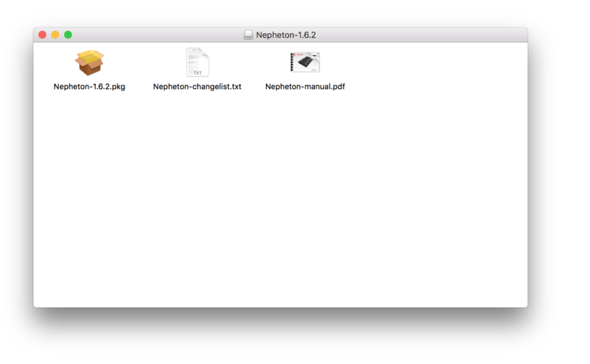Click the Nepheton-1.6.2.pkg file name
Image resolution: width=590 pixels, height=364 pixels.
[89, 86]
